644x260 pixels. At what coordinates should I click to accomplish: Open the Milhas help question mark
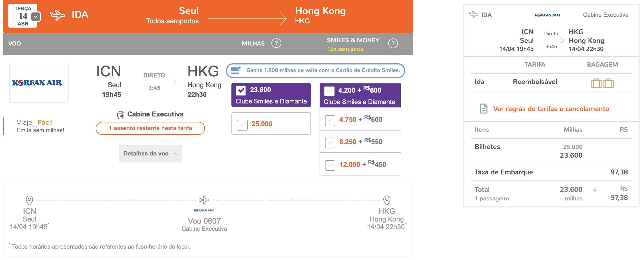point(276,43)
